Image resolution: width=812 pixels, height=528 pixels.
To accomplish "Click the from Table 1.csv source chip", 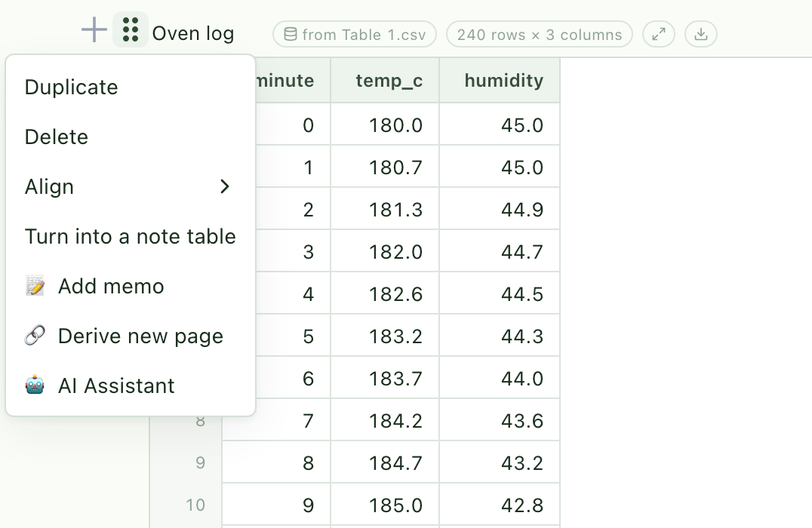I will click(x=355, y=34).
